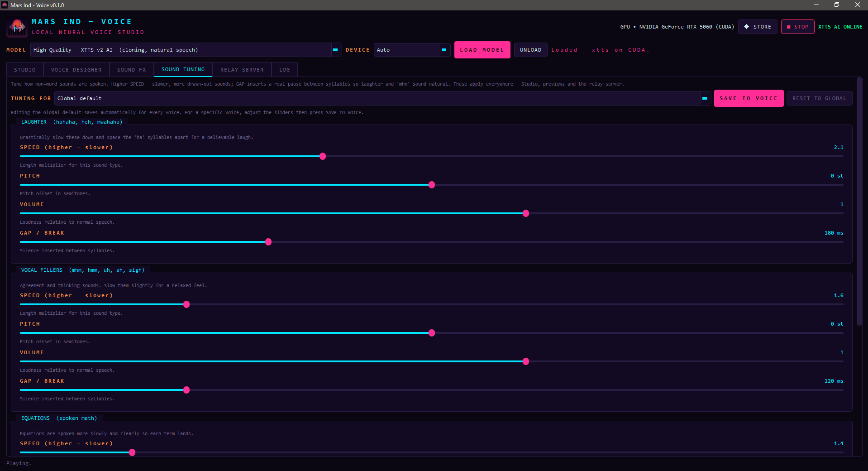This screenshot has height=471, width=868.
Task: Click the Unload button
Action: (530, 50)
